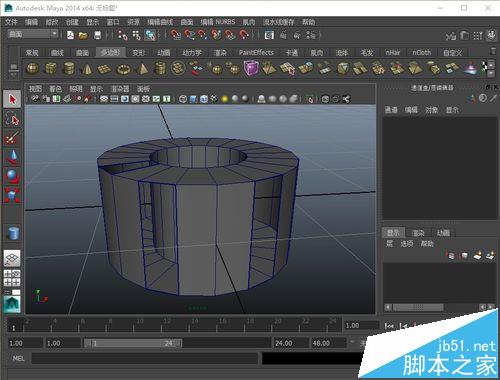Viewport: 500px width, 380px height.
Task: Pick the Rotate tool sphere icon
Action: [x=12, y=176]
